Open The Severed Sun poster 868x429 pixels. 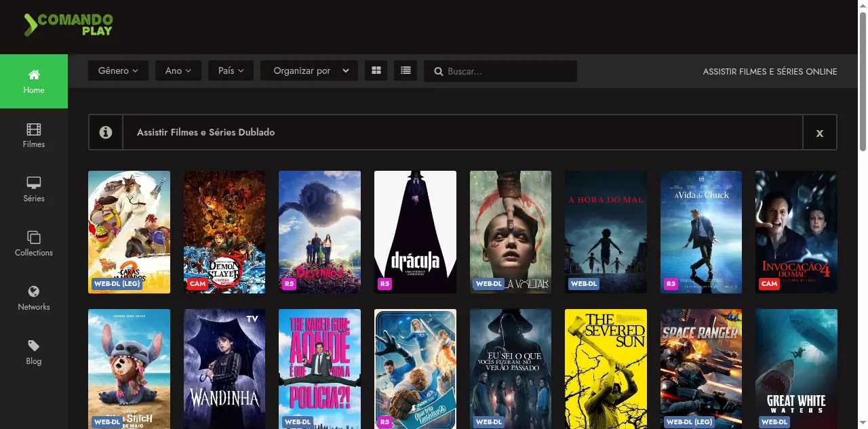(606, 369)
